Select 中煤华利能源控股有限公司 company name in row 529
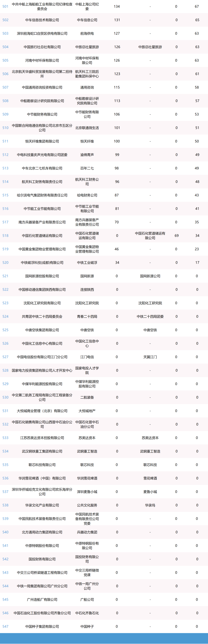 point(42,384)
